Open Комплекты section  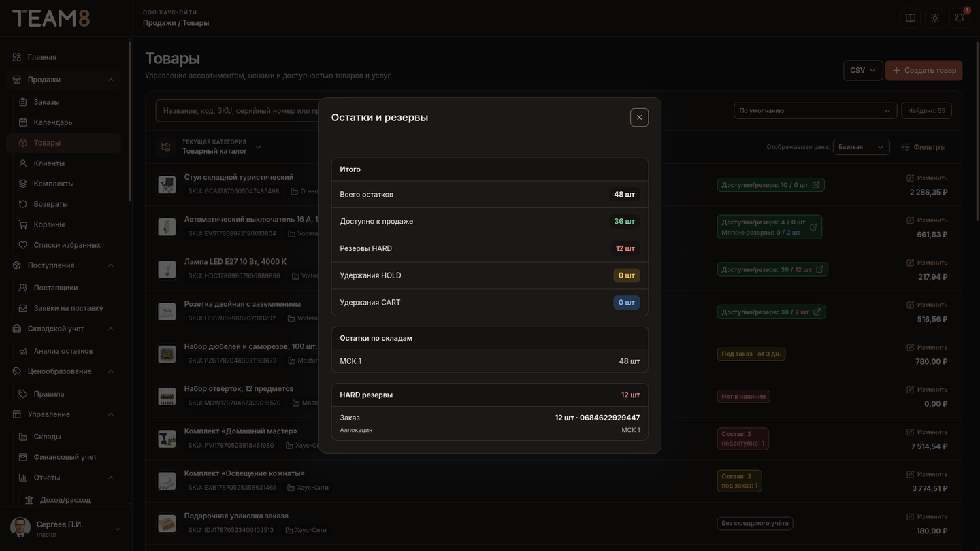64,184
